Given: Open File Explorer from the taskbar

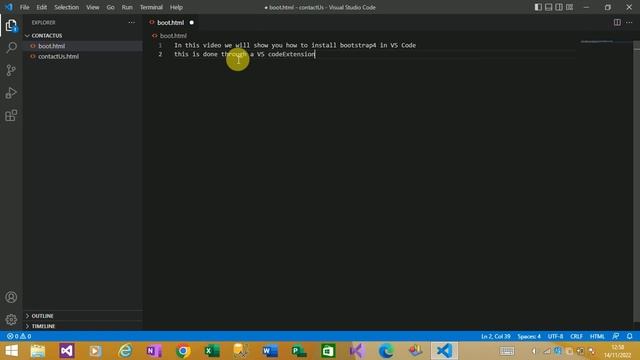Looking at the screenshot, I should pos(38,351).
